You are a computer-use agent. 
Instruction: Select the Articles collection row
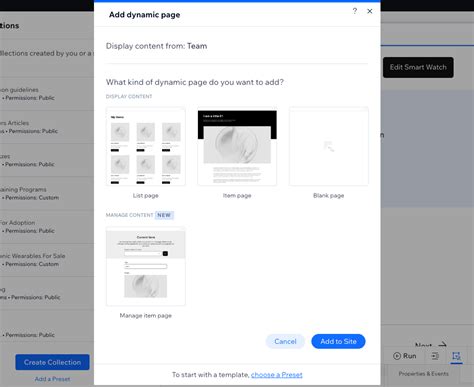[x=47, y=127]
